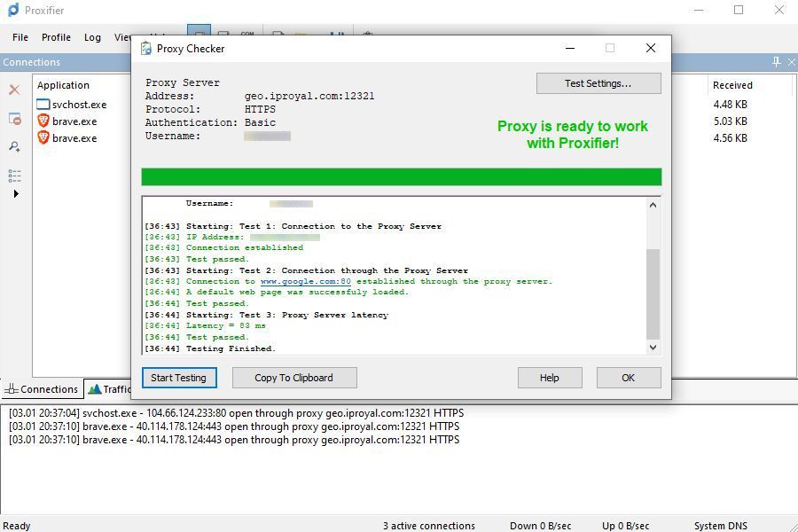This screenshot has height=532, width=798.
Task: Open Test Settings dialog
Action: 598,83
